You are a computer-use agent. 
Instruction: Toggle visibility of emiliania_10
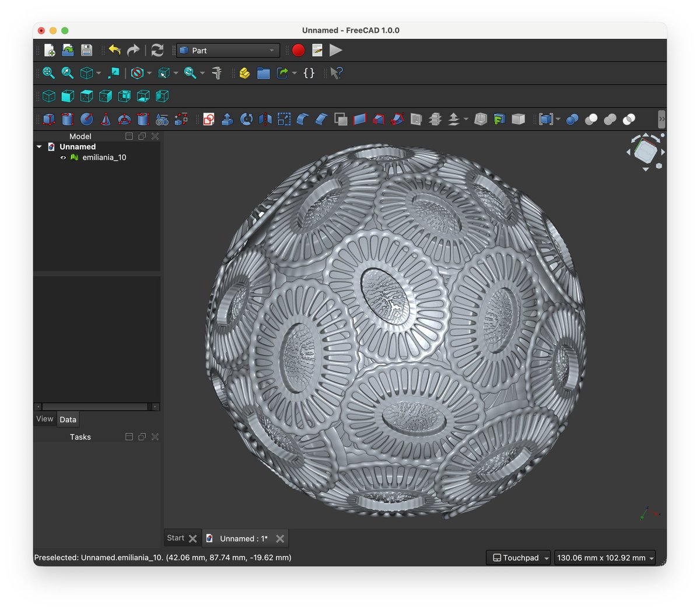pyautogui.click(x=63, y=157)
